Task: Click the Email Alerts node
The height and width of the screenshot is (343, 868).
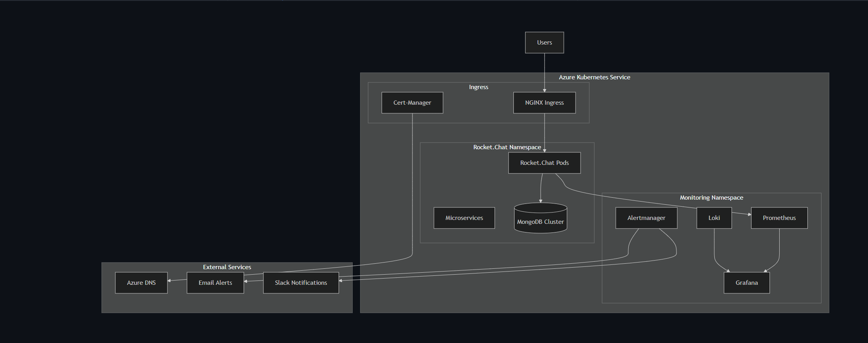Action: [215, 283]
